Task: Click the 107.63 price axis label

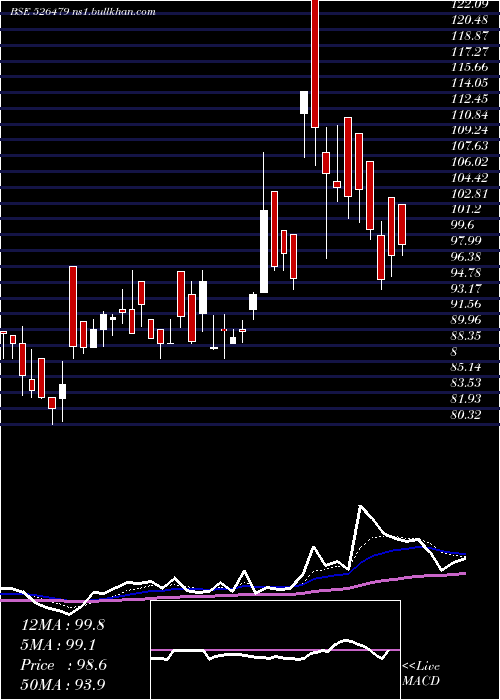Action: tap(468, 146)
